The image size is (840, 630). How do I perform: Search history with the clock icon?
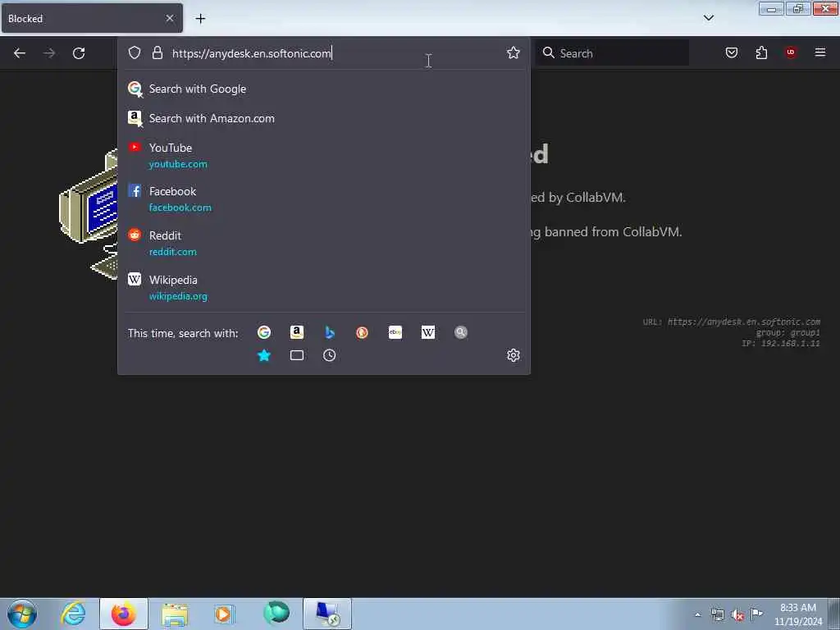click(x=330, y=355)
